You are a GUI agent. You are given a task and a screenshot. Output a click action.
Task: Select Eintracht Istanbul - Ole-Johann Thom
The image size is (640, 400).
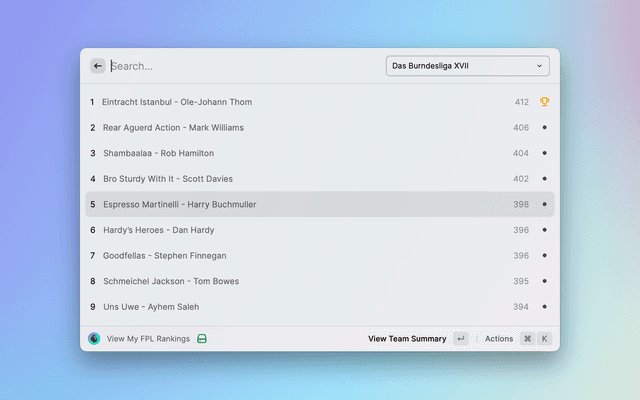[x=177, y=102]
